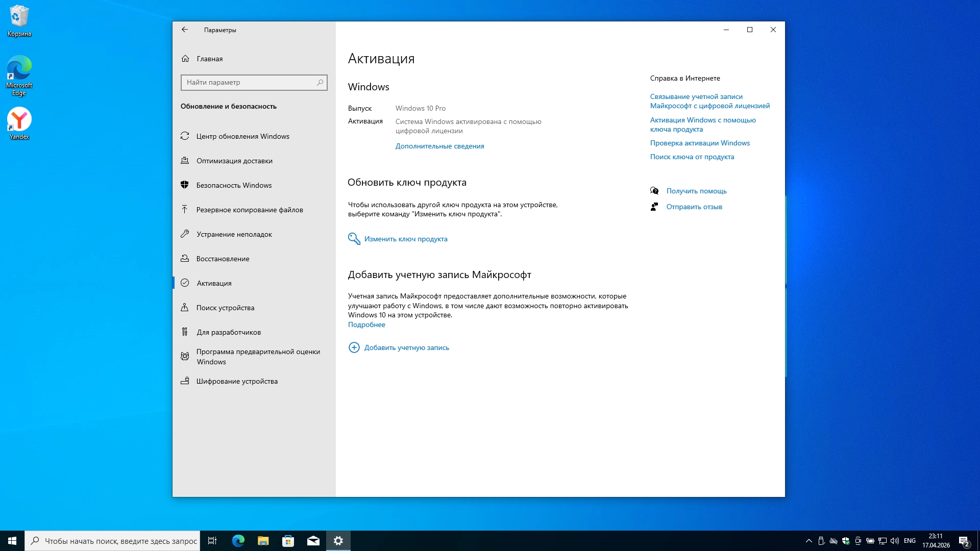
Task: Click the Troubleshoot wrench icon
Action: pyautogui.click(x=185, y=234)
